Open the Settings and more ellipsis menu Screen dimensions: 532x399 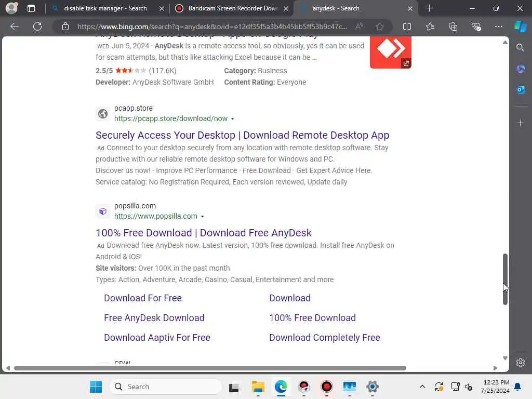498,26
